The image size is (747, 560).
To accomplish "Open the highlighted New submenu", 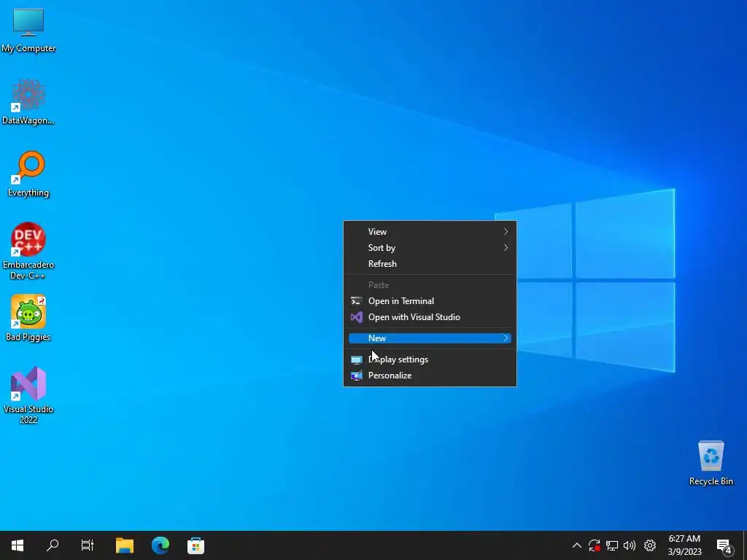I will coord(430,338).
